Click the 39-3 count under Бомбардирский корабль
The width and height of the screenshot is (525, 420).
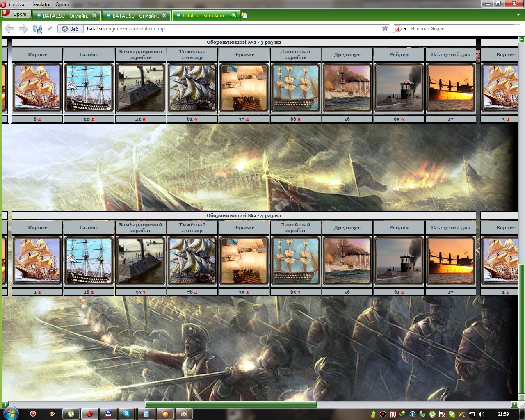(x=141, y=292)
